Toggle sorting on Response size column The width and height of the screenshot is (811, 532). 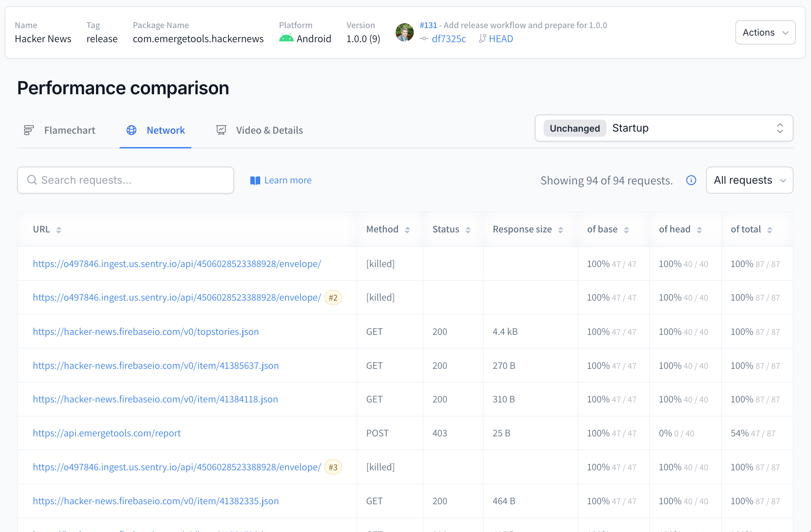click(x=560, y=229)
